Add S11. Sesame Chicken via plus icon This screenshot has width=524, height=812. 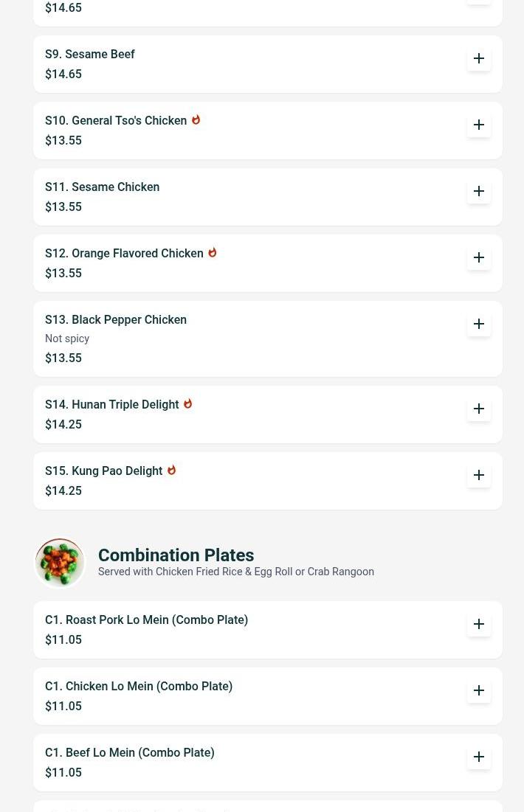(x=479, y=191)
